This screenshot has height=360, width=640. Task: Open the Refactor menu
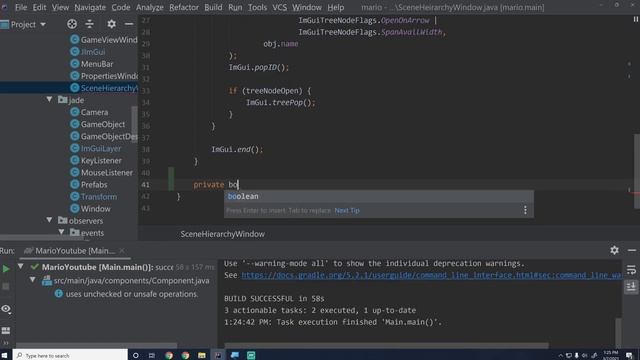click(184, 7)
